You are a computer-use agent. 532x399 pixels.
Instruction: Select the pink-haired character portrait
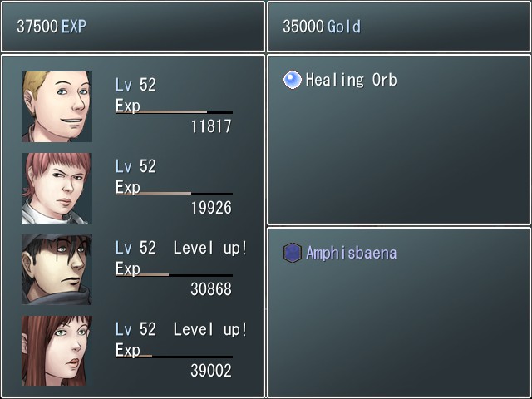tap(57, 188)
